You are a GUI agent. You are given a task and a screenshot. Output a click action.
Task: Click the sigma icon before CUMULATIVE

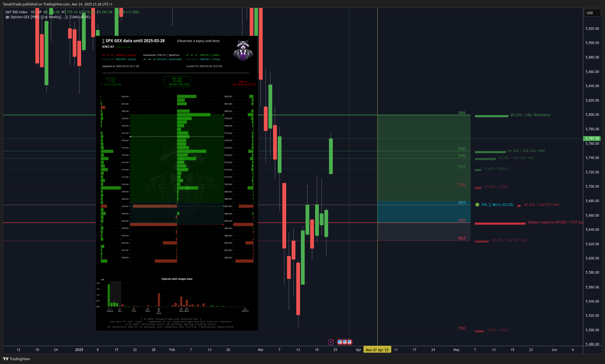tap(67, 17)
